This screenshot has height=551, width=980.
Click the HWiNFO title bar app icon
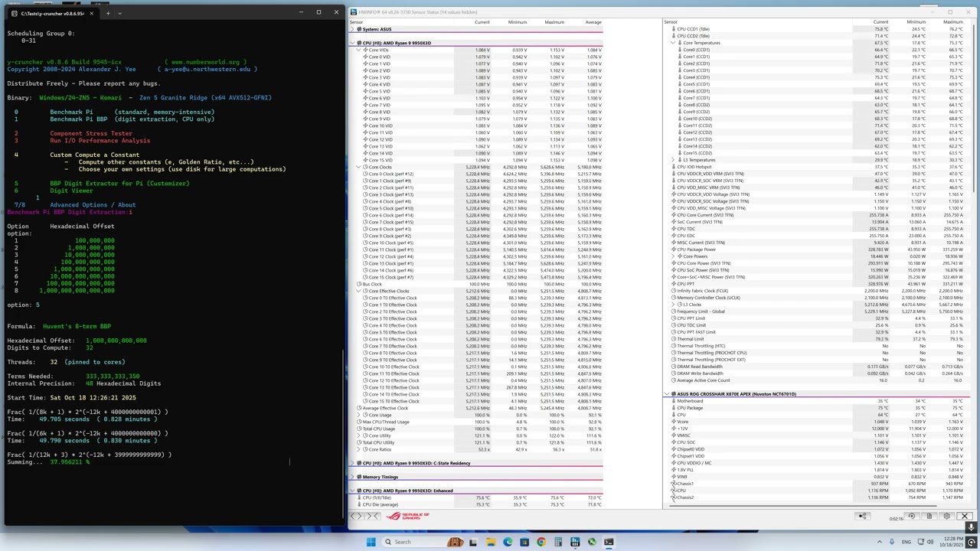(x=354, y=12)
